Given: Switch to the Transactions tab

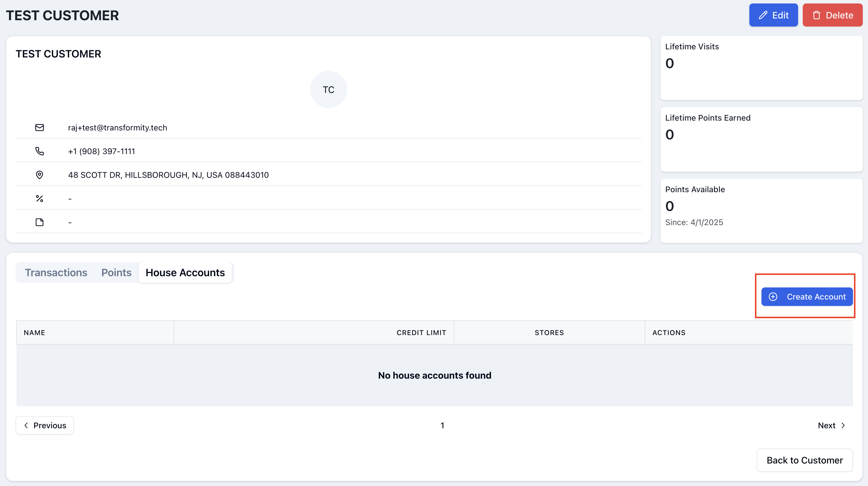Looking at the screenshot, I should [56, 272].
